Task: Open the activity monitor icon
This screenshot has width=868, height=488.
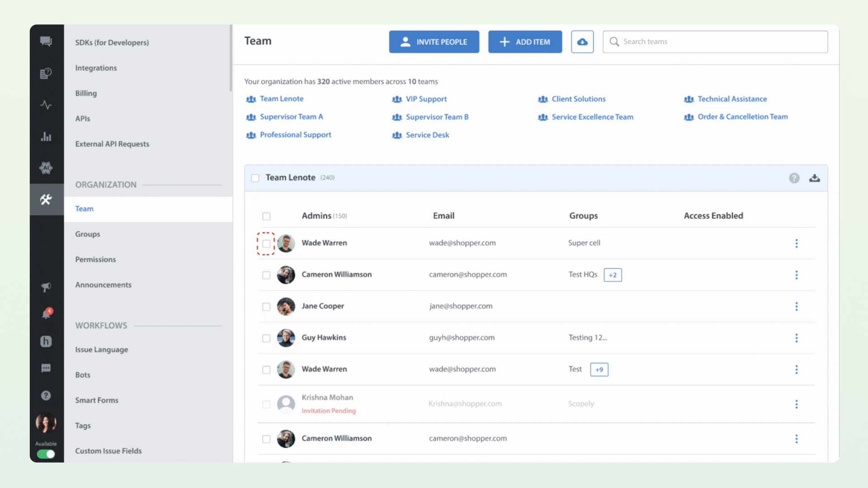Action: click(47, 105)
